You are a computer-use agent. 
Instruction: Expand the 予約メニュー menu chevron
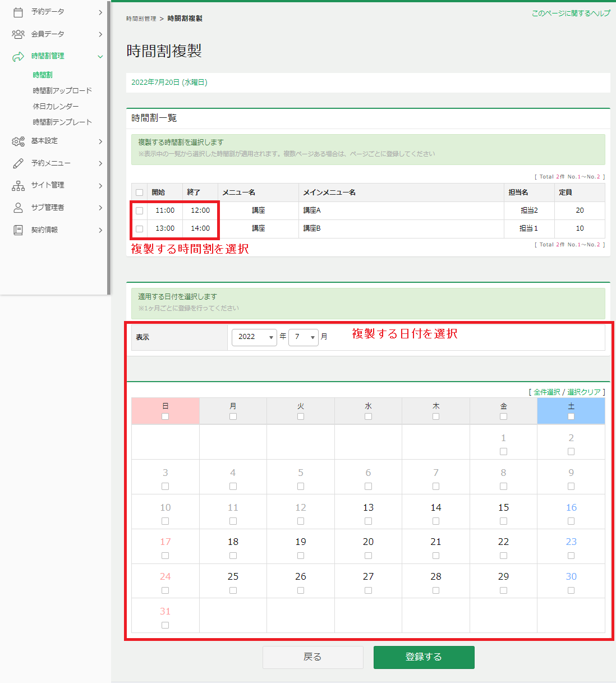coord(100,163)
